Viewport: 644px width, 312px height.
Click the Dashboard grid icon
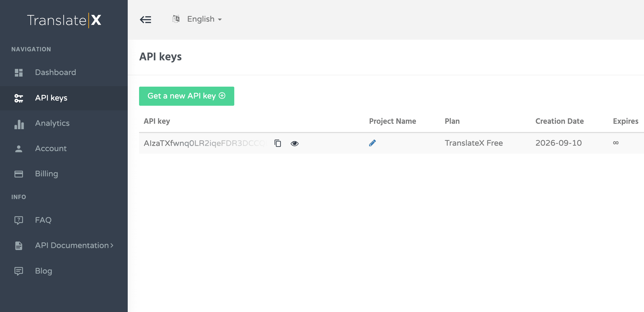click(19, 73)
